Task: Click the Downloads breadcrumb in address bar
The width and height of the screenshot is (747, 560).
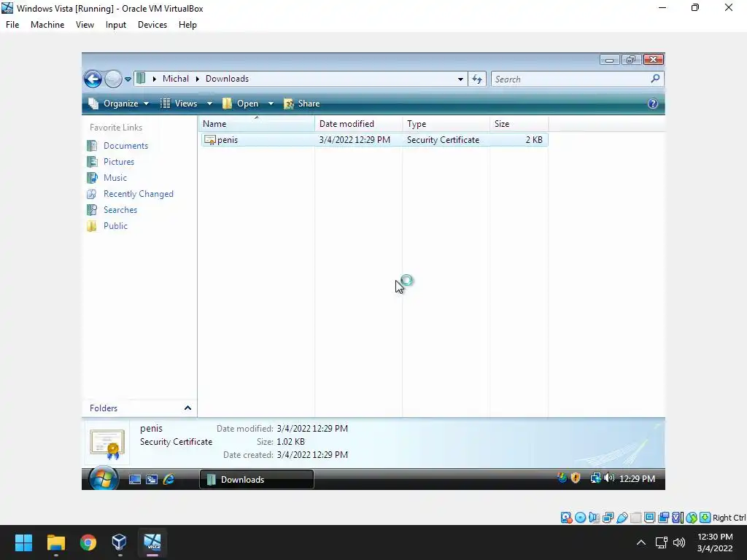Action: (228, 79)
